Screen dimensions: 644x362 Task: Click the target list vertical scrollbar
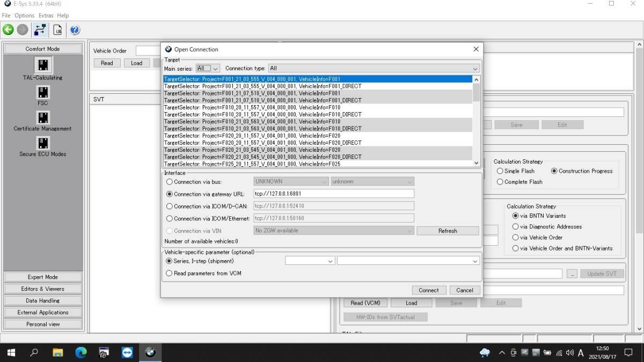(476, 123)
